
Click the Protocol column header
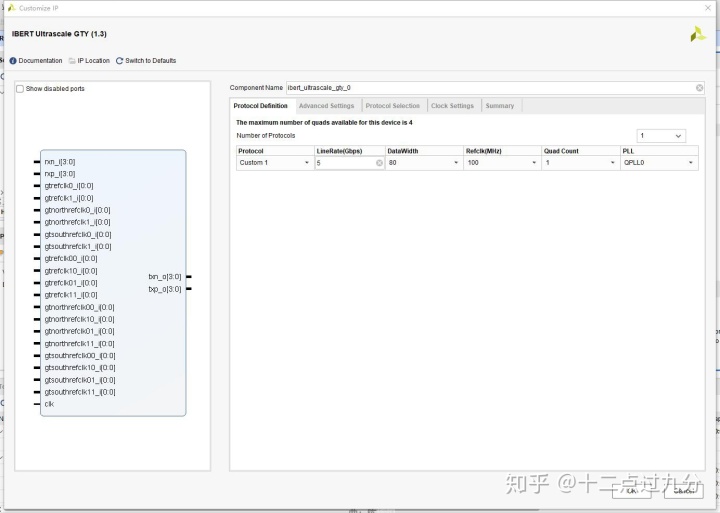click(x=275, y=151)
